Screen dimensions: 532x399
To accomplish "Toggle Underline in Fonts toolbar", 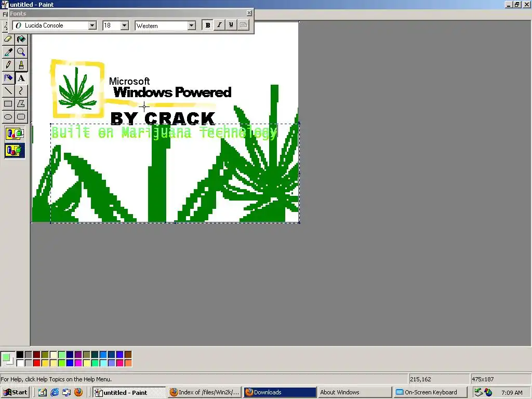I will pos(231,25).
